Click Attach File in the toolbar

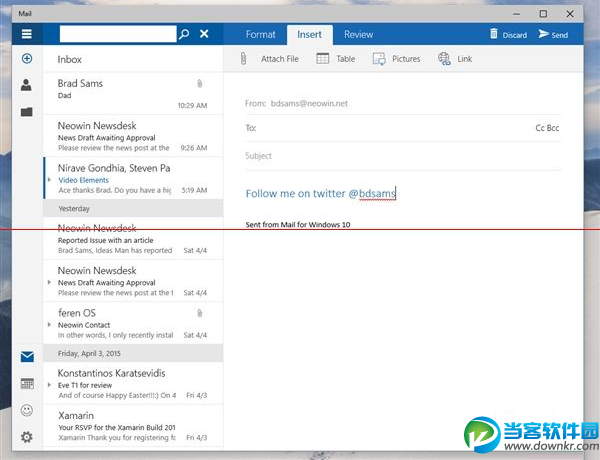270,59
